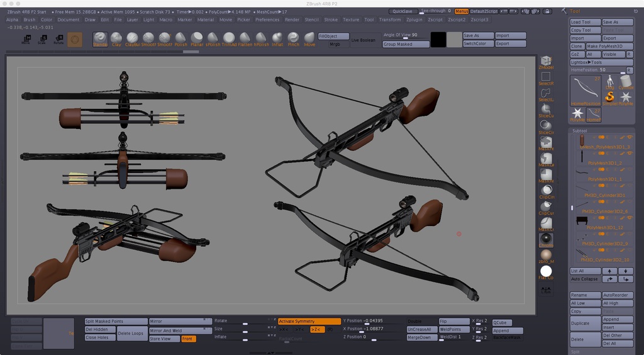Open the Preferences menu
Screen dimensions: 644x355
[267, 20]
